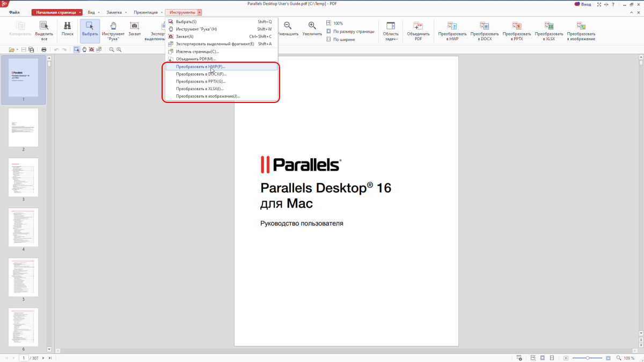
Task: Choose Выбрать(S) in the Инструменты menu
Action: tap(221, 21)
